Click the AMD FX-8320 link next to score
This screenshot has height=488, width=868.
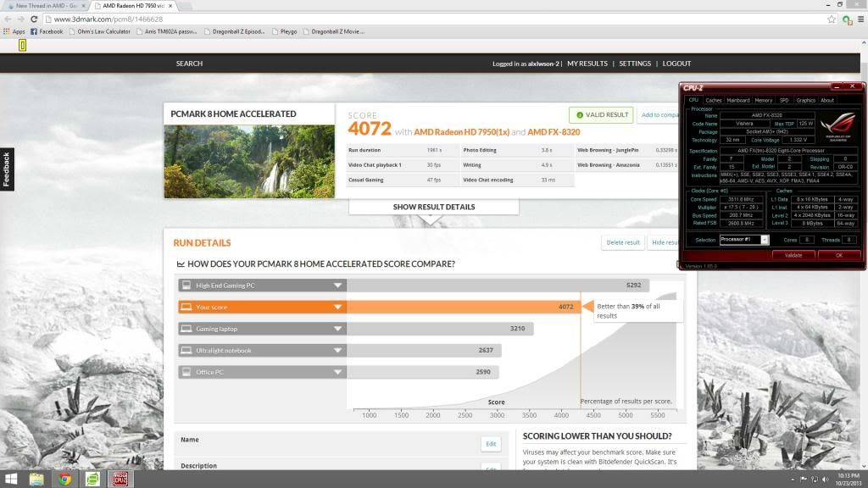554,132
